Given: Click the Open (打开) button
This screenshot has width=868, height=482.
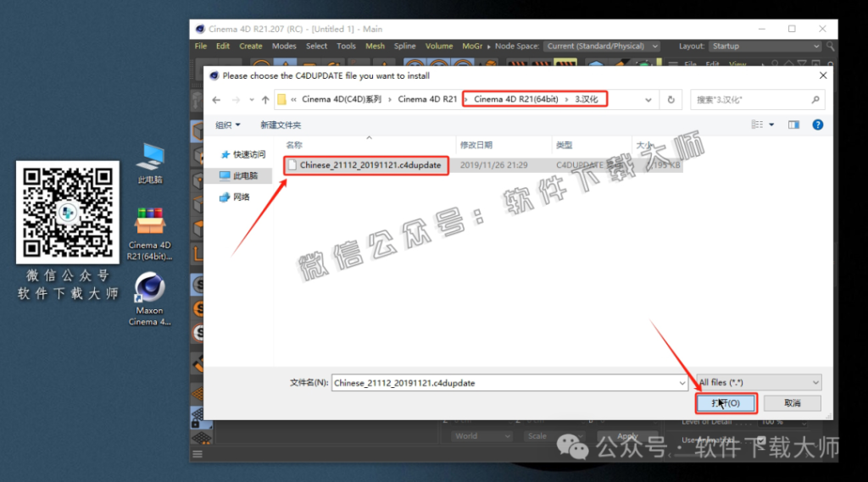Looking at the screenshot, I should [x=726, y=403].
